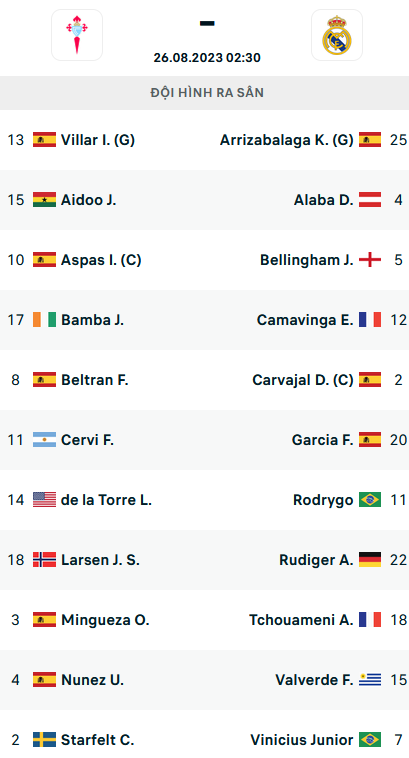This screenshot has width=409, height=758.
Task: Click the Argentina flag beside Cervi F.
Action: point(44,439)
